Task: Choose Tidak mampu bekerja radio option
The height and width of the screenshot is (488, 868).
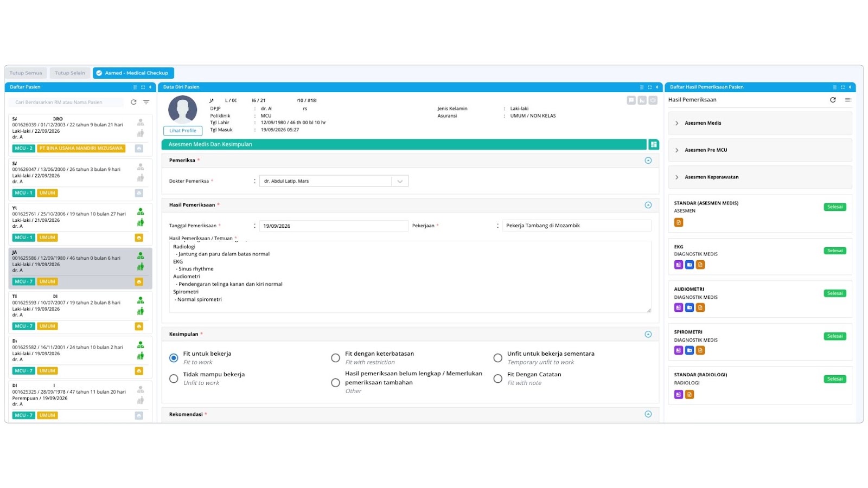Action: (x=174, y=378)
